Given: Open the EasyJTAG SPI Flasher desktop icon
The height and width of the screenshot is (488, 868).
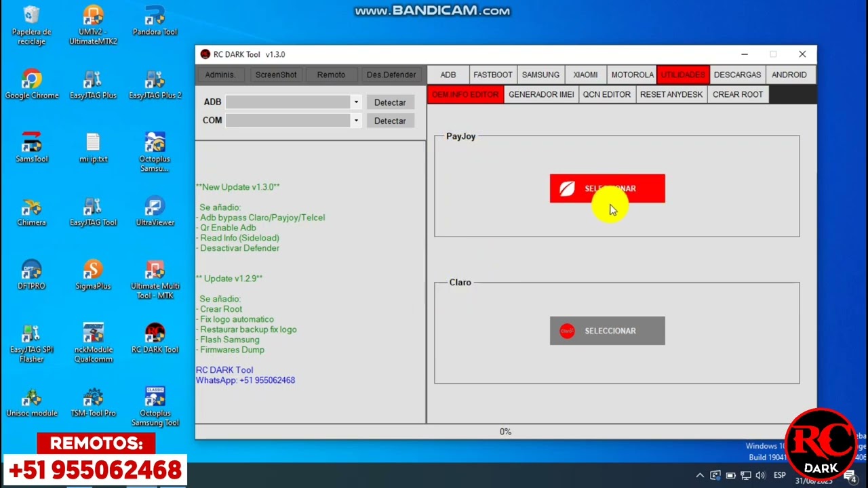Looking at the screenshot, I should 31,343.
